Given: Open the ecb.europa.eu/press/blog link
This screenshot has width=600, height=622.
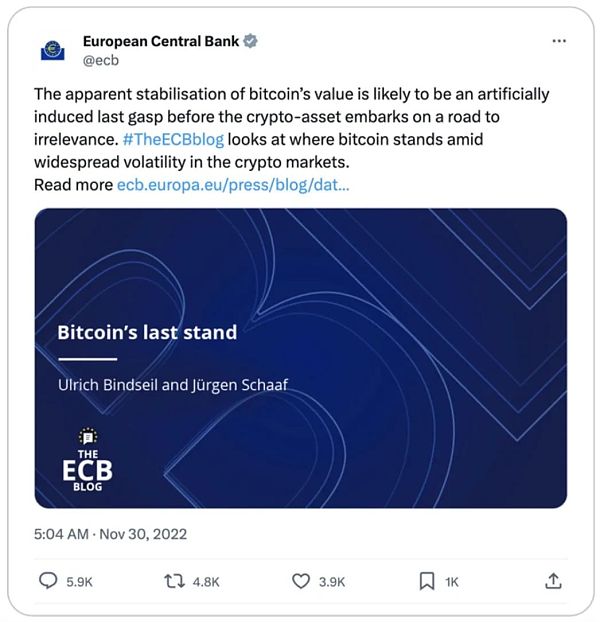Looking at the screenshot, I should [x=233, y=184].
